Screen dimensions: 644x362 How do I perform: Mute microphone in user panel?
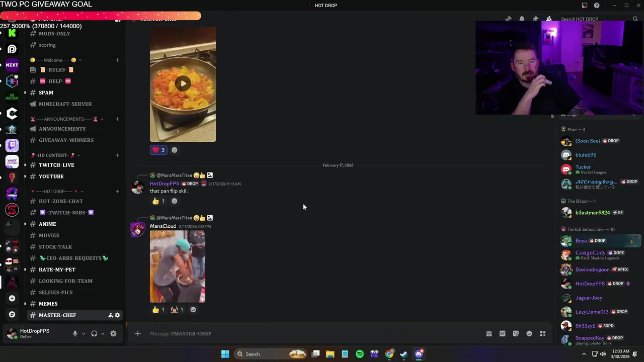pyautogui.click(x=75, y=333)
